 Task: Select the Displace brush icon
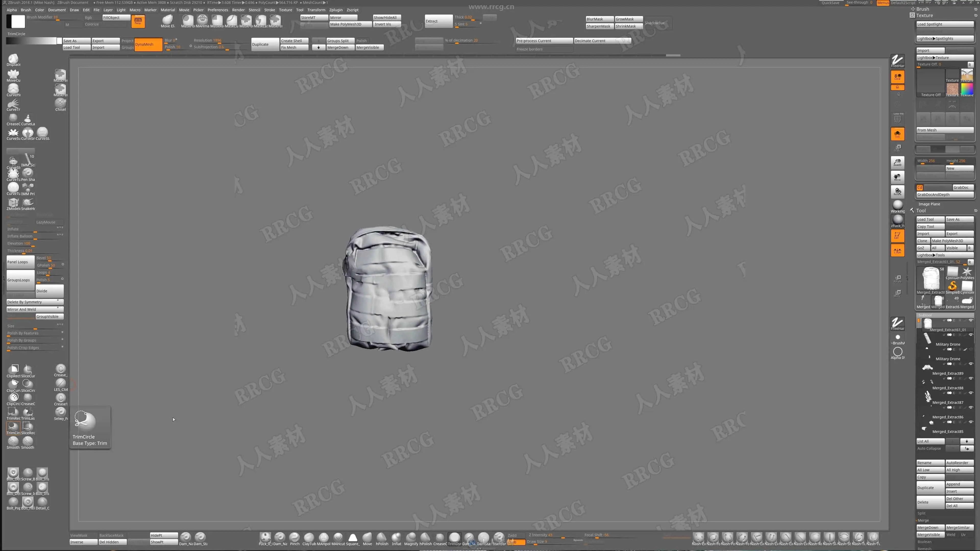click(x=13, y=59)
